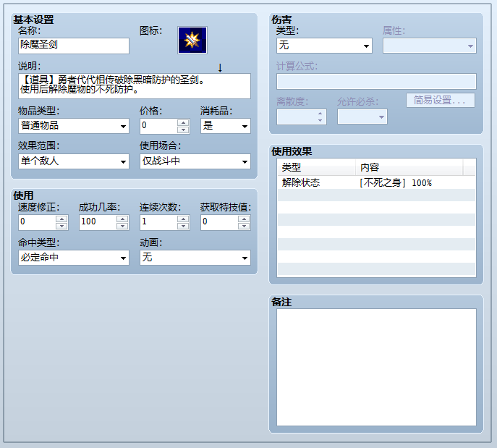497x448 pixels.
Task: Click the 说明 description text box
Action: pyautogui.click(x=135, y=86)
